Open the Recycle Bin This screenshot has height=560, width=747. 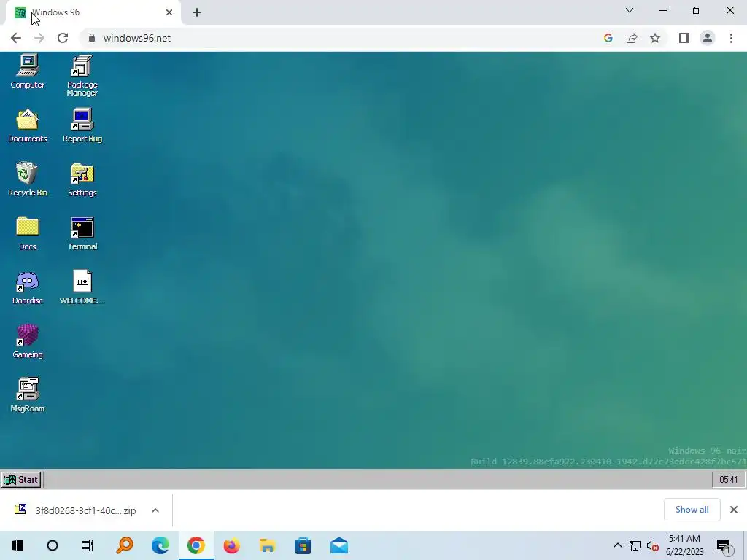point(28,179)
